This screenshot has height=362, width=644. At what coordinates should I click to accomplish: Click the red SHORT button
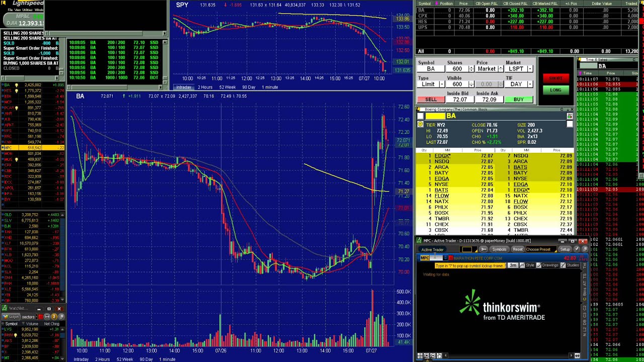[556, 78]
